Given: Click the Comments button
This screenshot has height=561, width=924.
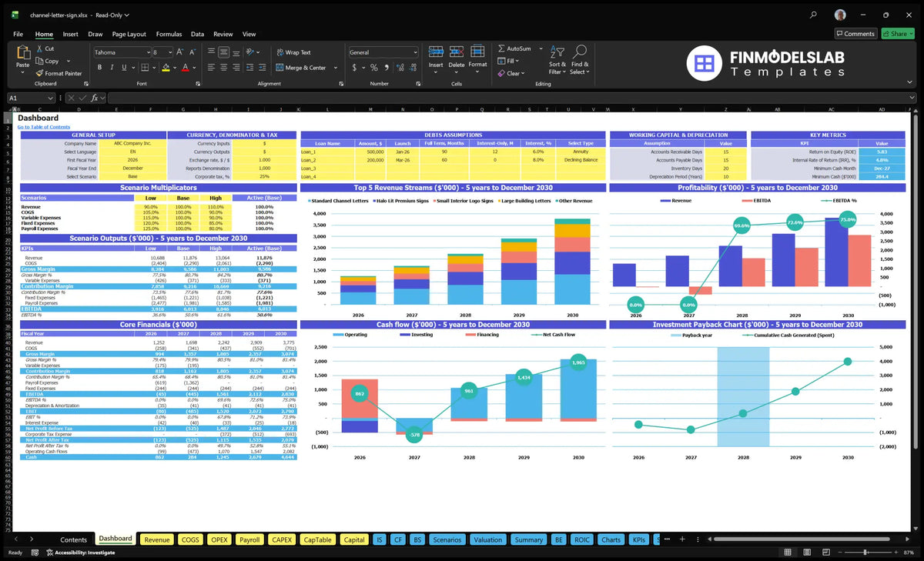Looking at the screenshot, I should [x=855, y=34].
